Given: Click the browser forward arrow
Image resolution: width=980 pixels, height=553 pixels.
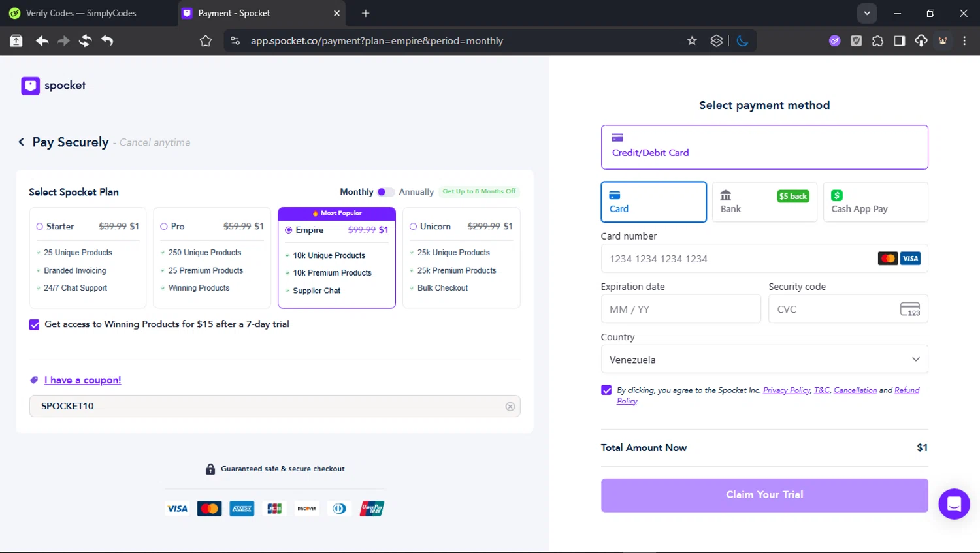Looking at the screenshot, I should coord(63,40).
